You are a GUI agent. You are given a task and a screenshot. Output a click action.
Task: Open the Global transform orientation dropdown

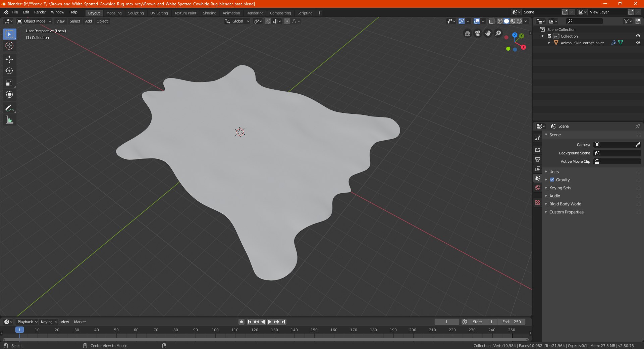click(237, 21)
